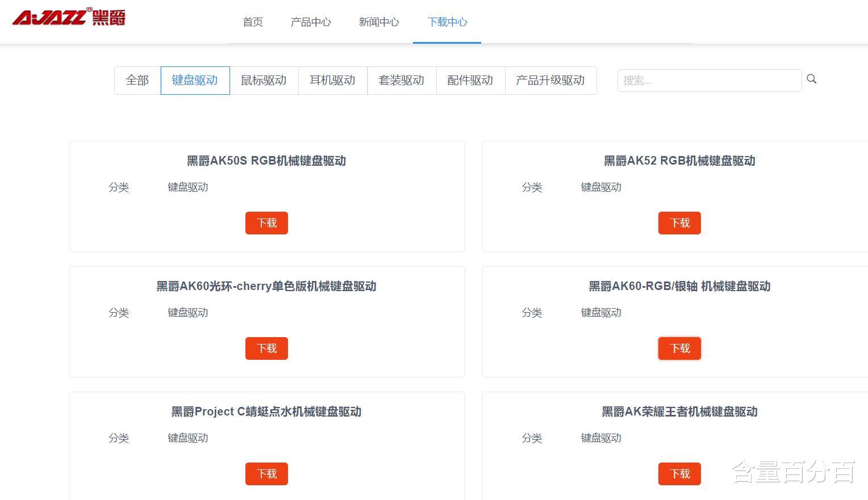868x500 pixels.
Task: Download the 黑爵AK50S RGB keyboard driver
Action: (x=266, y=223)
